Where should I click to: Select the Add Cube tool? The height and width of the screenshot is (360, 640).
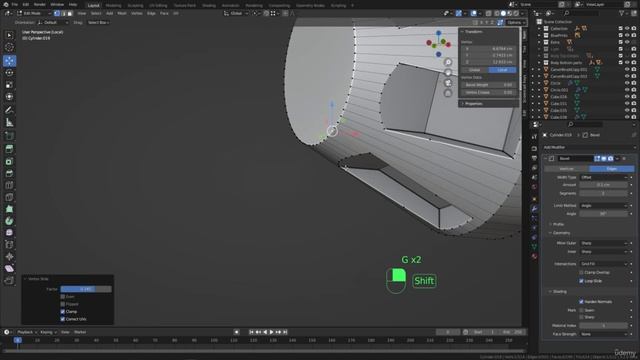(x=9, y=136)
